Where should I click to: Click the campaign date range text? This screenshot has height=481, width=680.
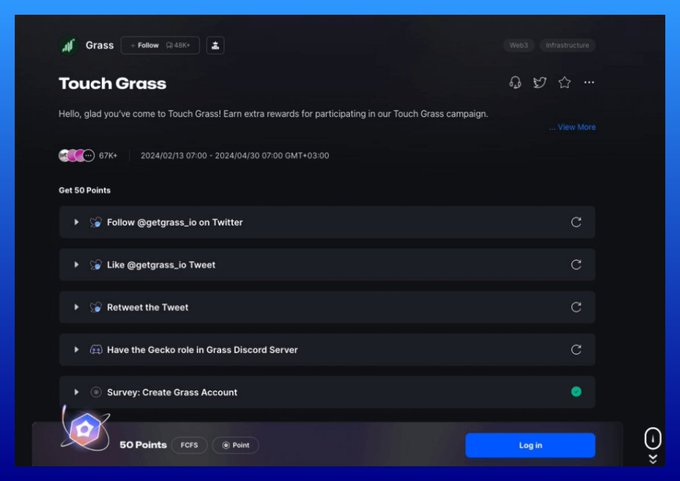coord(235,156)
